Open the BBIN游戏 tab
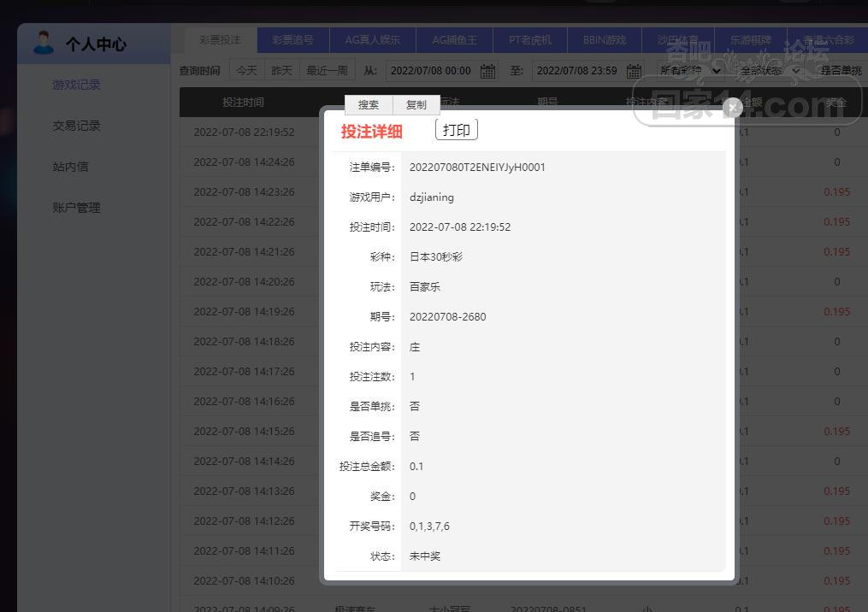Viewport: 868px width, 612px height. [604, 40]
